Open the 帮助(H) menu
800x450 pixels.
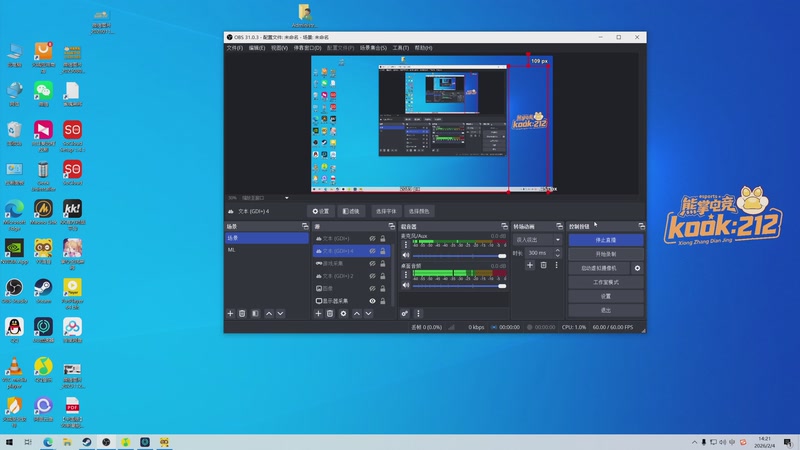(x=423, y=48)
